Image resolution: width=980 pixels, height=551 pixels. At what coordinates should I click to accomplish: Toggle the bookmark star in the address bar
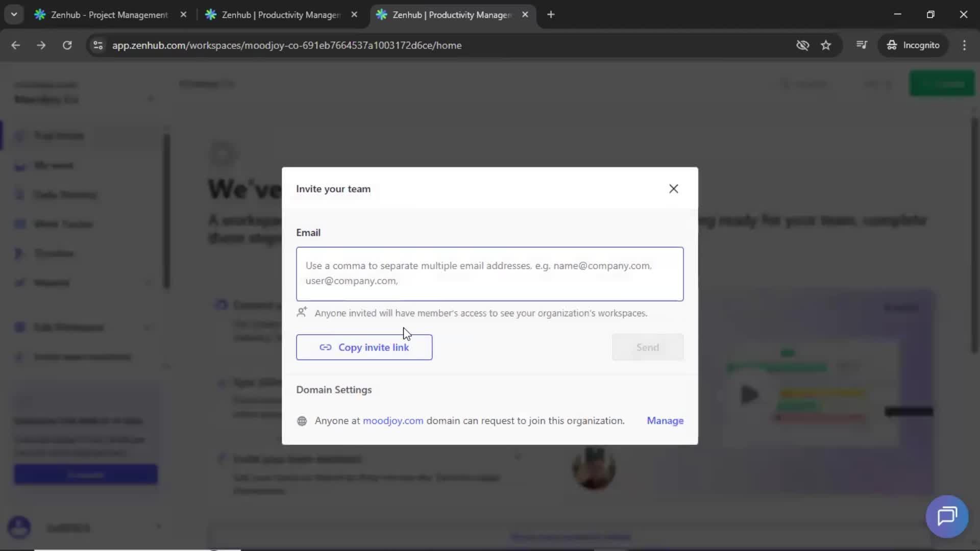[826, 45]
